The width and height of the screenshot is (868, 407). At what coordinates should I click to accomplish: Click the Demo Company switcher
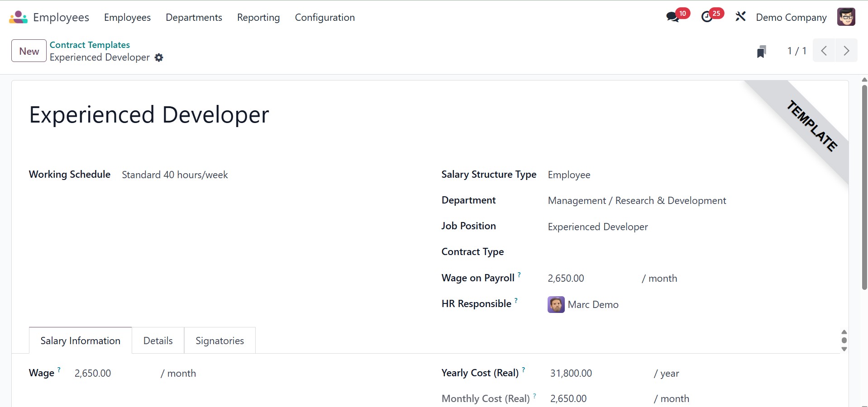[791, 17]
